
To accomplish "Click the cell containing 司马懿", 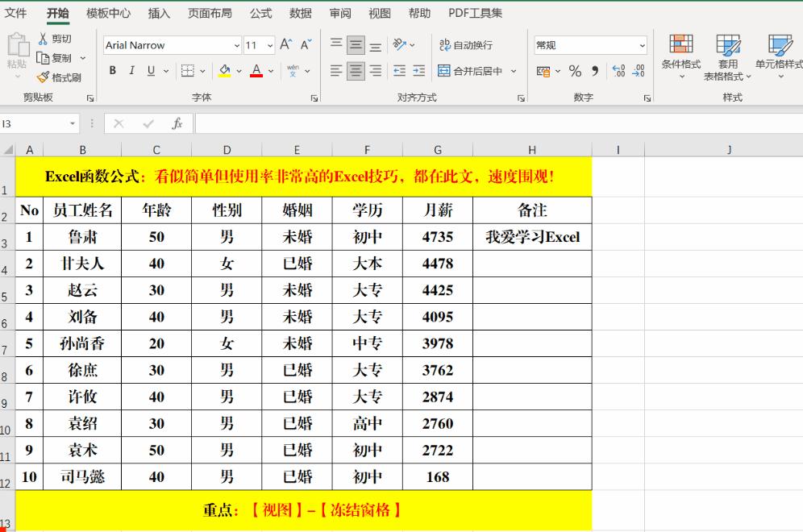I will (82, 476).
